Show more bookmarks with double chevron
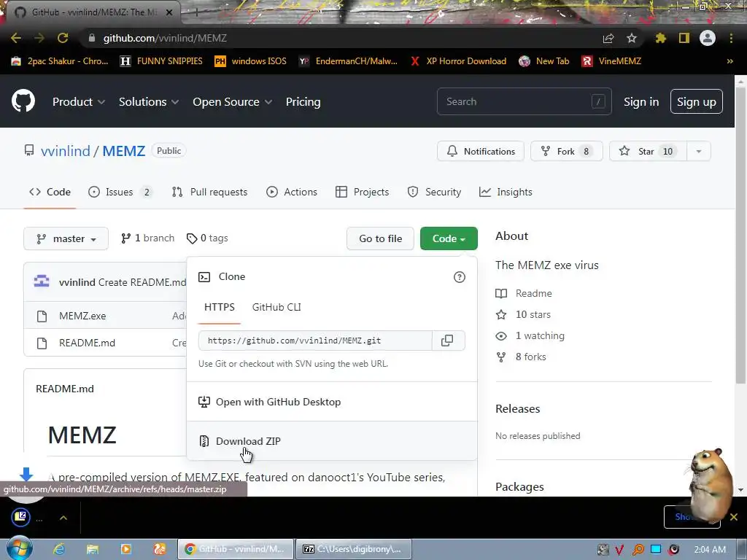Image resolution: width=747 pixels, height=560 pixels. [729, 61]
